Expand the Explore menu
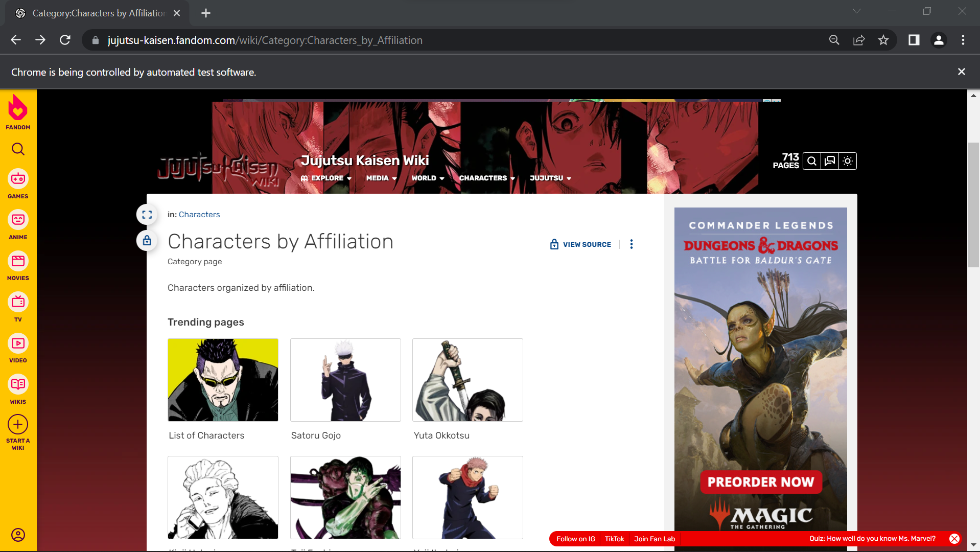The image size is (980, 552). point(326,178)
